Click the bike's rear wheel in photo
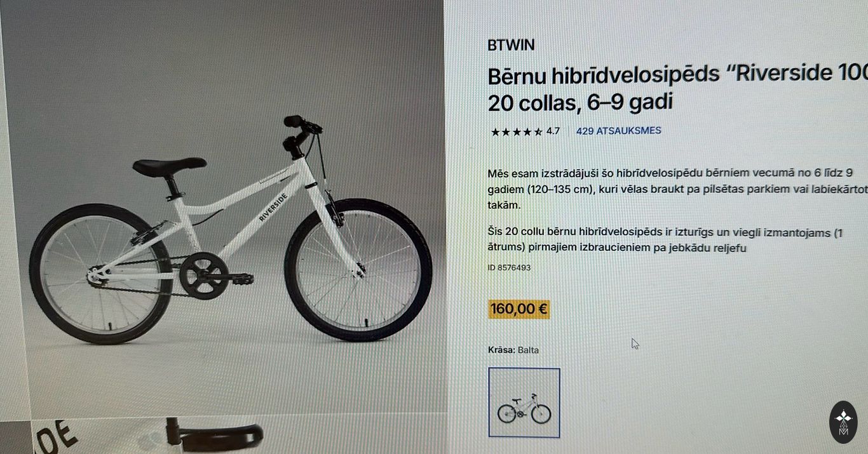 pos(100,274)
